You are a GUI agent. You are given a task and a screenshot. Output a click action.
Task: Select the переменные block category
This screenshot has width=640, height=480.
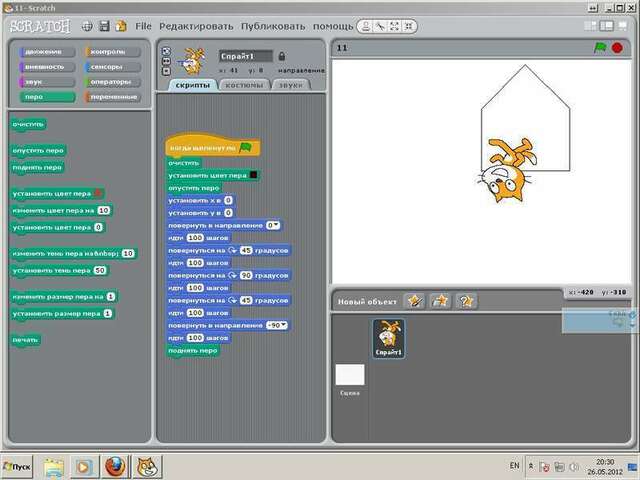click(113, 97)
